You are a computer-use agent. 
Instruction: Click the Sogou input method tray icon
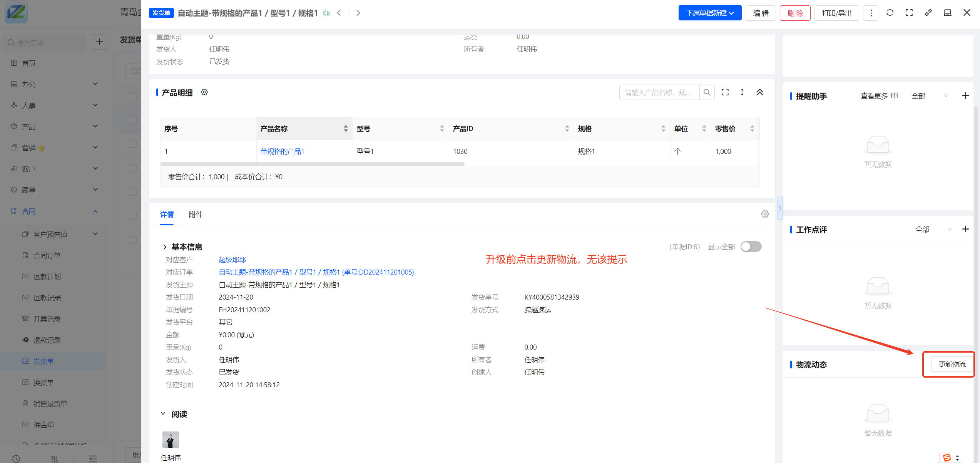947,457
